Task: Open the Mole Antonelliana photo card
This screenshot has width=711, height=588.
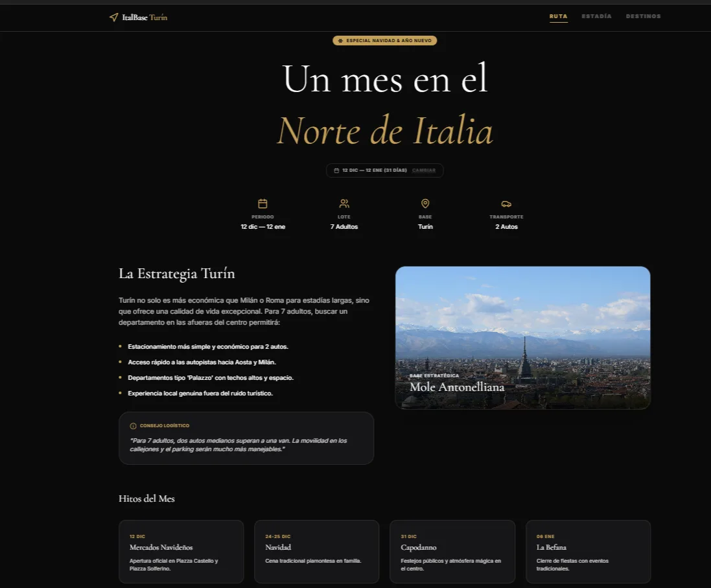Action: click(x=523, y=338)
